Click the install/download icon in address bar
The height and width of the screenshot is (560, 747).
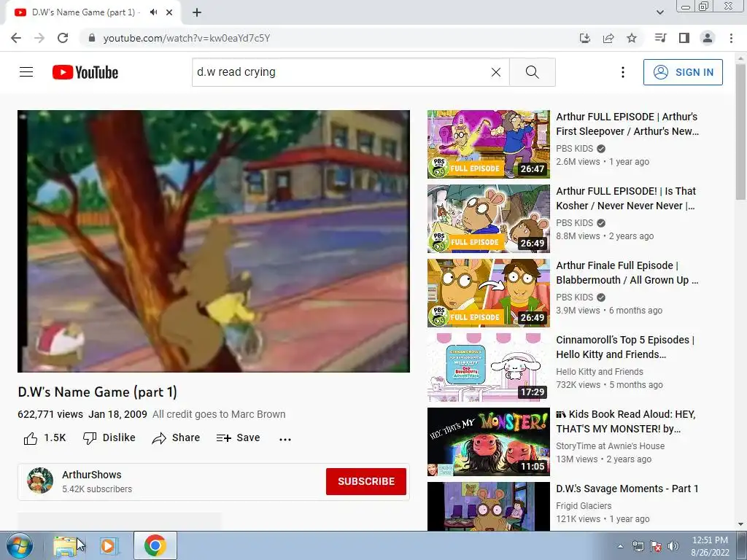click(x=584, y=38)
